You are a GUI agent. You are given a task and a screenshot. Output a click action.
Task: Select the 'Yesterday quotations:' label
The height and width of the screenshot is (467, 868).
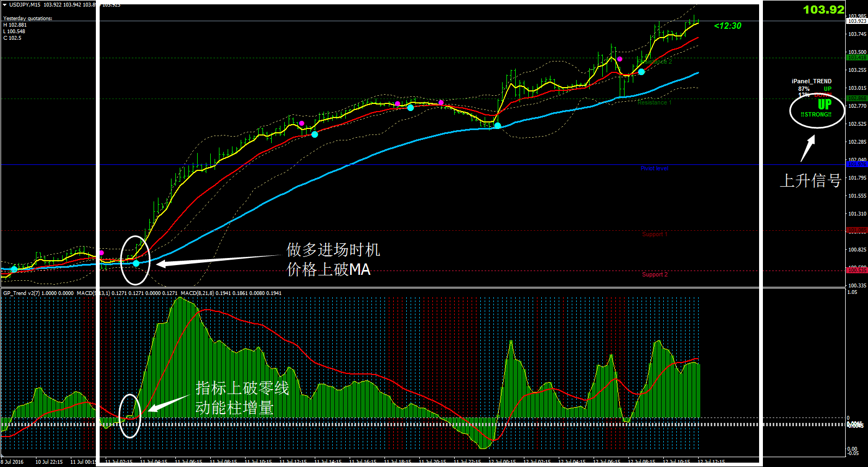pyautogui.click(x=28, y=19)
